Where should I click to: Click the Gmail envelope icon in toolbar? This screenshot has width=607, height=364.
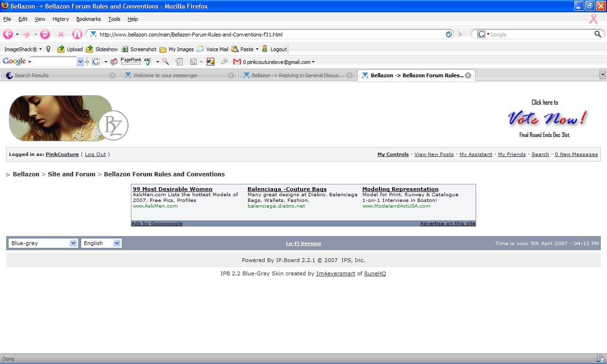(237, 62)
